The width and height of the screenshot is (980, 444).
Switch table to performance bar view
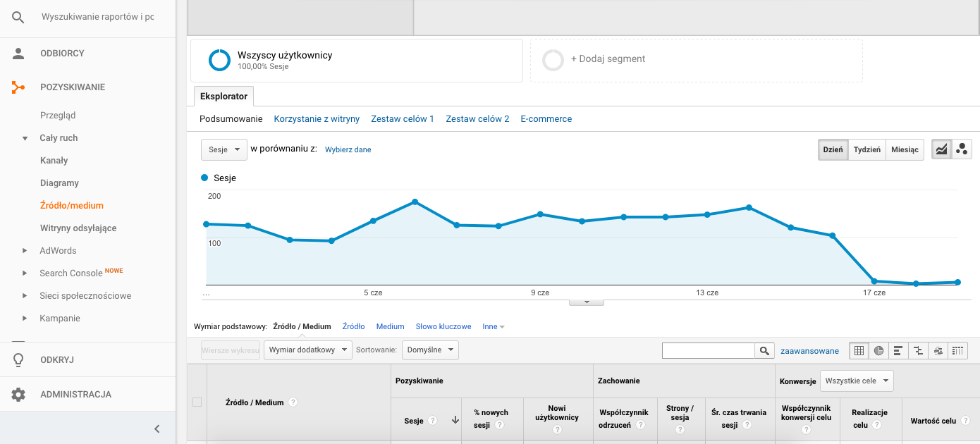click(898, 350)
